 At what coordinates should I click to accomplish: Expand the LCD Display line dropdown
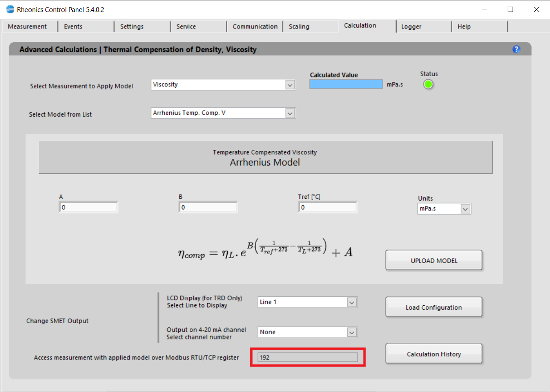pos(308,302)
